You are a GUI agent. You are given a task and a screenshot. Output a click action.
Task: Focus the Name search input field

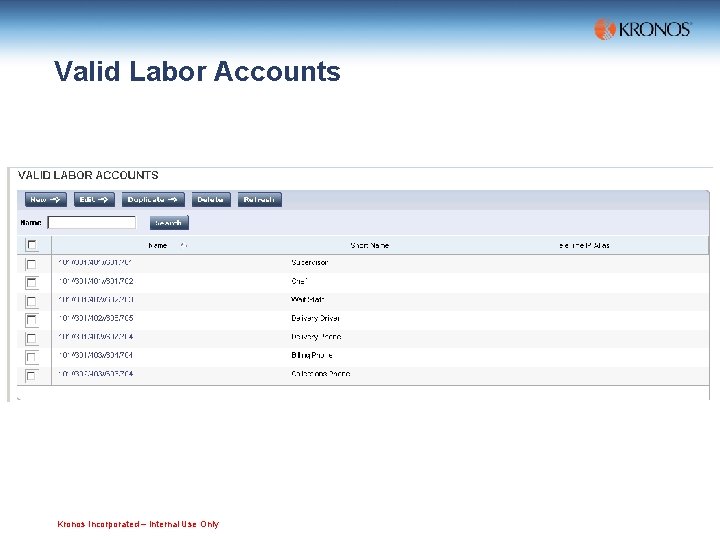coord(91,222)
